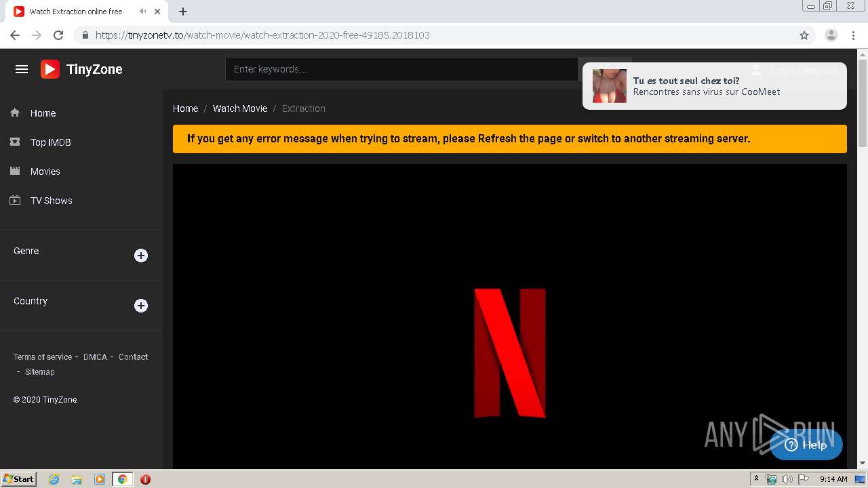Click the TinyZone logo
Image resolution: width=868 pixels, height=488 pixels.
click(81, 69)
